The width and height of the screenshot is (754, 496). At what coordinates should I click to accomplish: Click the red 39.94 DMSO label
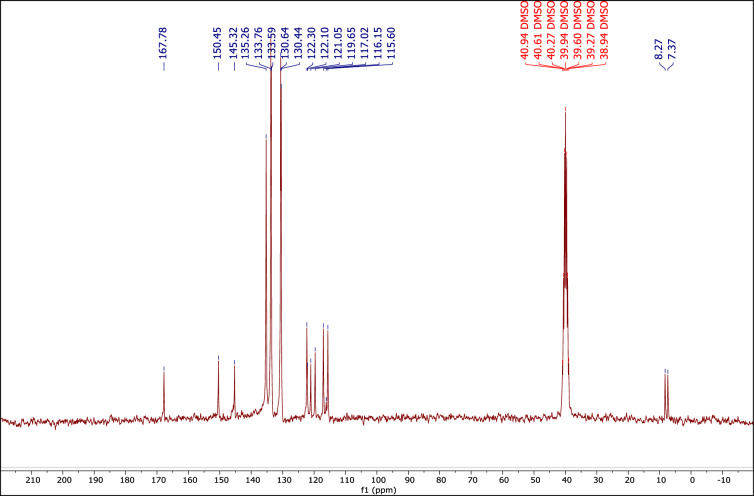[565, 30]
